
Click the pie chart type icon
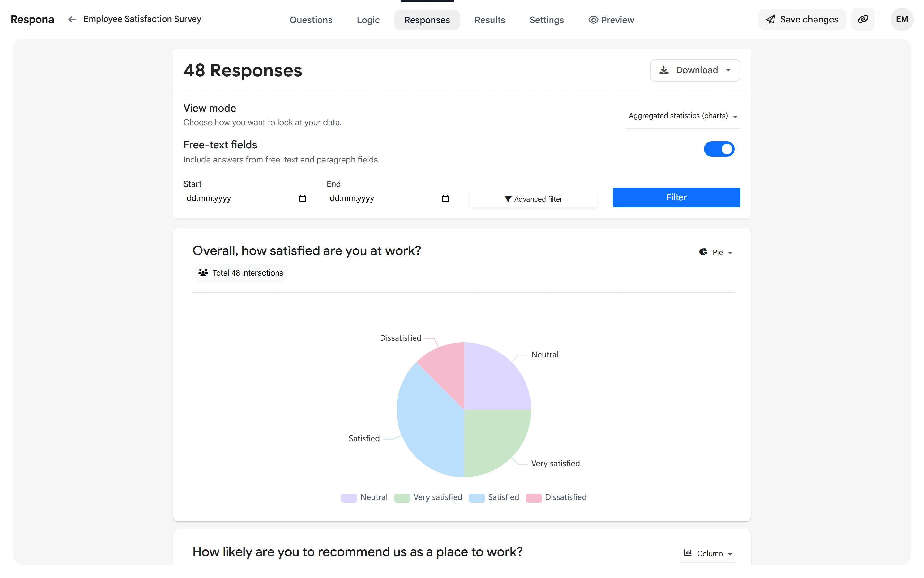703,251
